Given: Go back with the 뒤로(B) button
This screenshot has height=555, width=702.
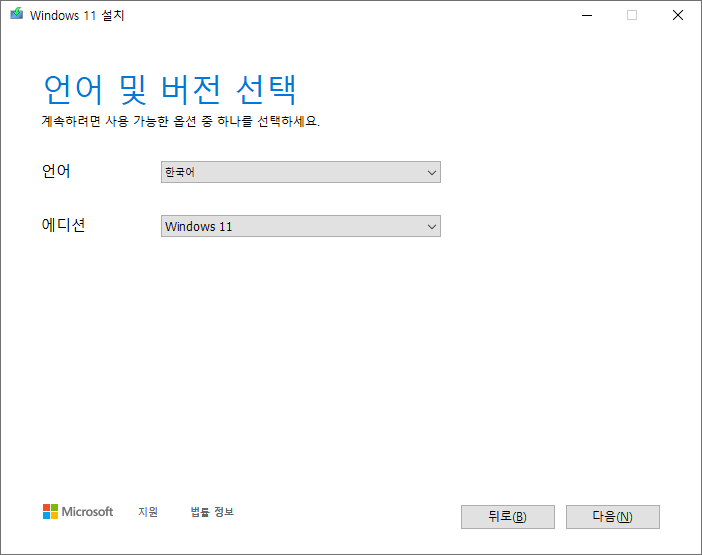Looking at the screenshot, I should [x=508, y=517].
